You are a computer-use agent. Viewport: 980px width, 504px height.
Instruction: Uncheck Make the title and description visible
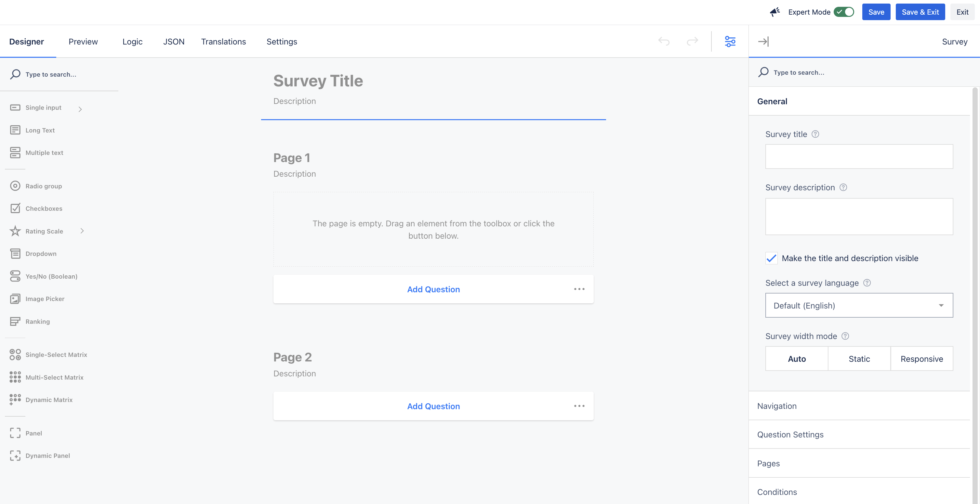[772, 258]
